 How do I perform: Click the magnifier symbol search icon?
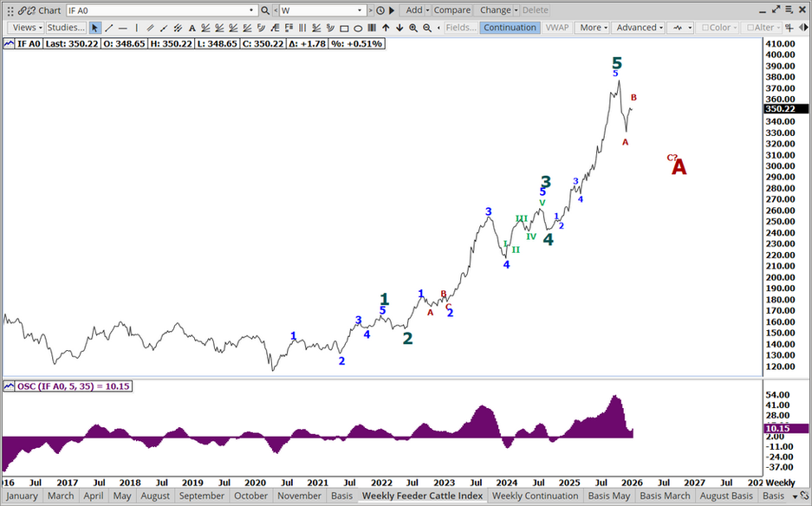265,10
